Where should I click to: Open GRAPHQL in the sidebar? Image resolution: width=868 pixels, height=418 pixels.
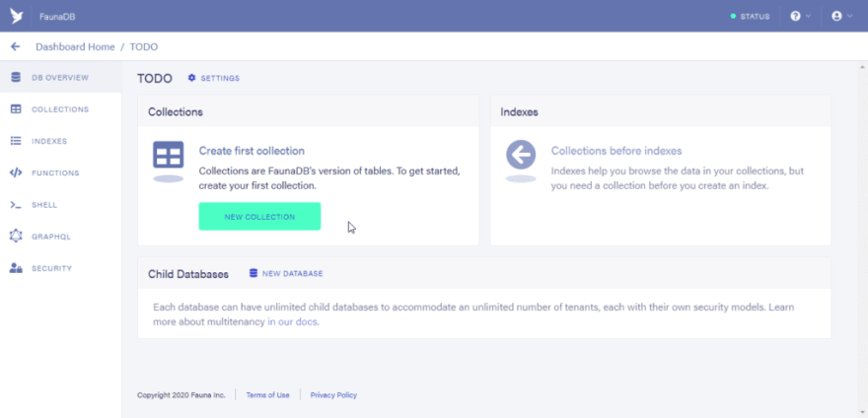click(61, 237)
